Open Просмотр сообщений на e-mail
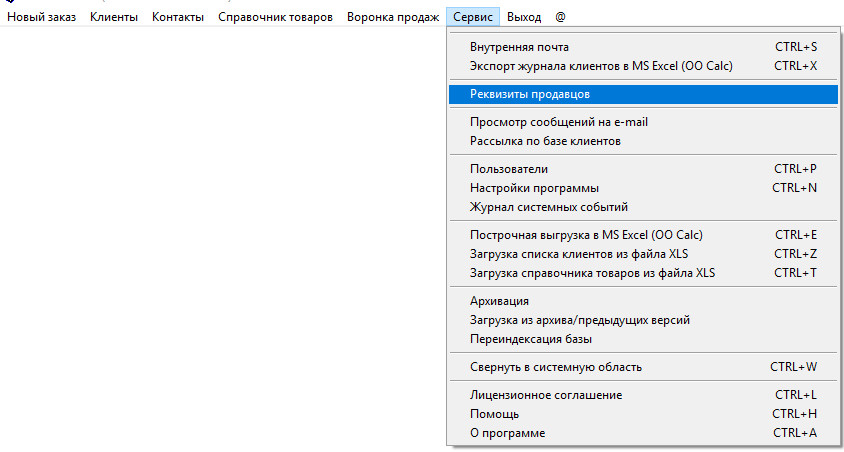Screen dimensions: 844x452 [559, 122]
